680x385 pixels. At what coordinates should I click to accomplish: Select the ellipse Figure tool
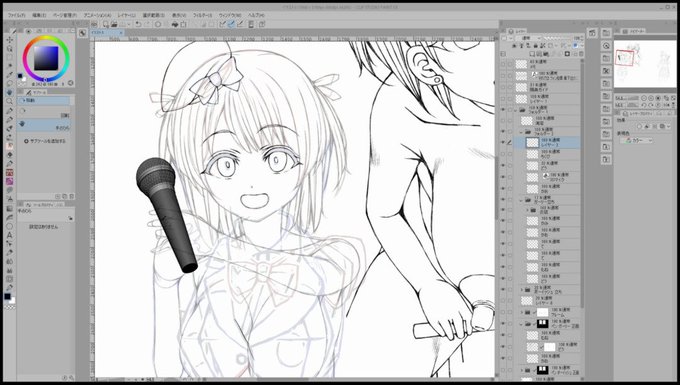pyautogui.click(x=9, y=225)
